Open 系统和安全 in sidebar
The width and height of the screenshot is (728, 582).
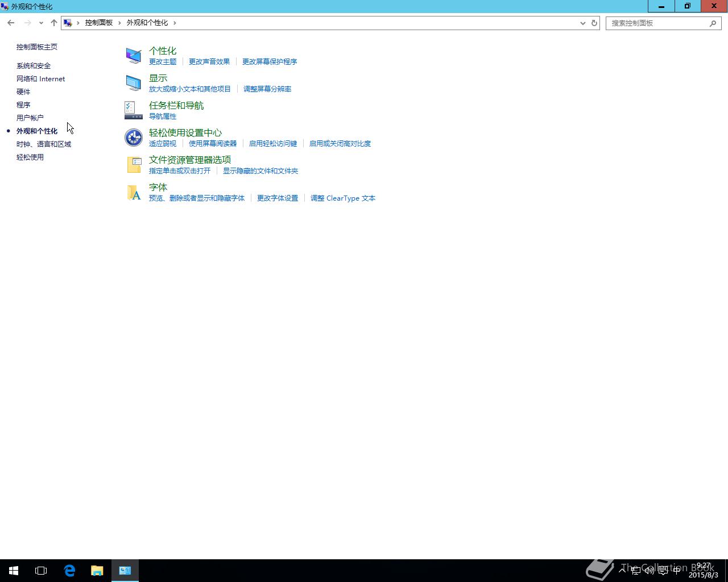click(x=34, y=66)
